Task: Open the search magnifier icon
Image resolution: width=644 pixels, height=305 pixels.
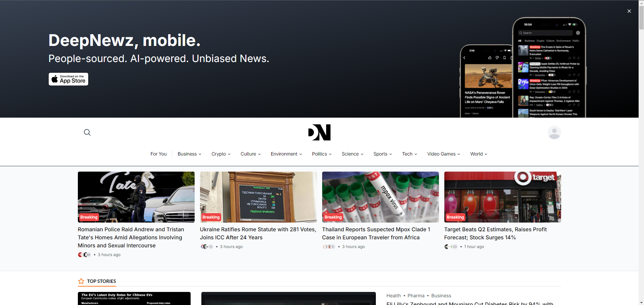Action: 87,132
